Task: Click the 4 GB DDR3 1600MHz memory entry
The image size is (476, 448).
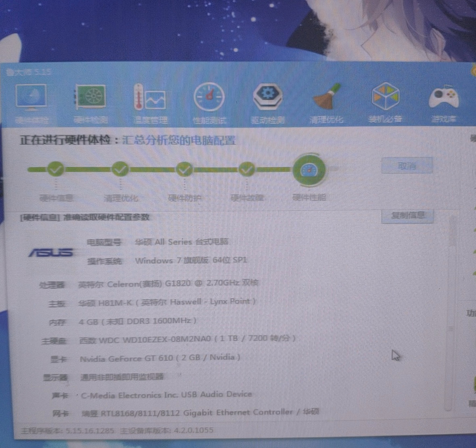Action: click(x=137, y=321)
